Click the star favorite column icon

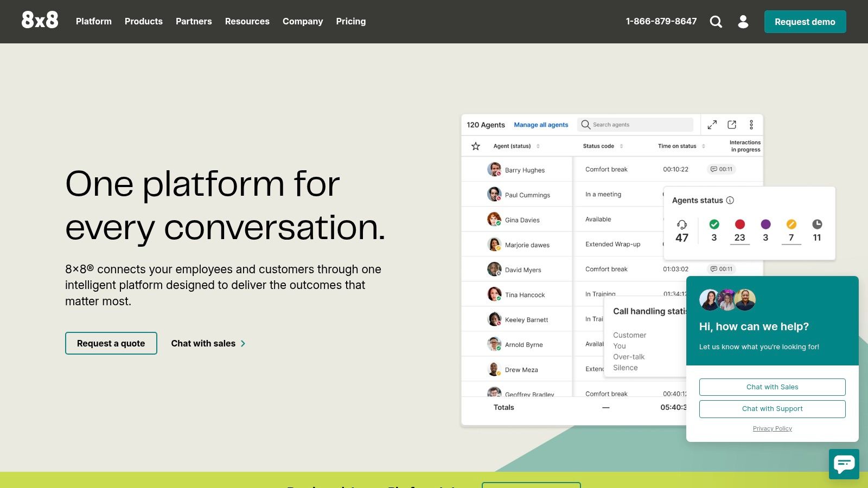[476, 146]
